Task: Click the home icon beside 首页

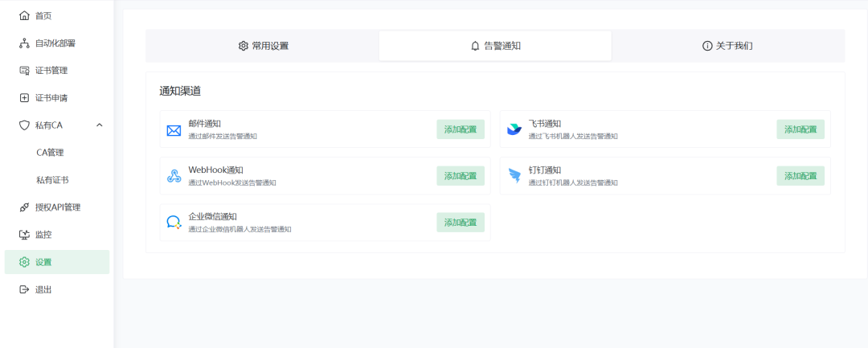Action: click(x=24, y=15)
